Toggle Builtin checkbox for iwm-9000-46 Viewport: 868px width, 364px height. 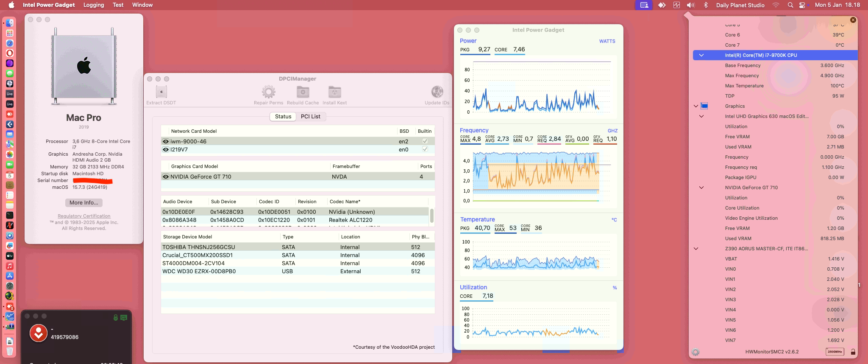pyautogui.click(x=425, y=141)
